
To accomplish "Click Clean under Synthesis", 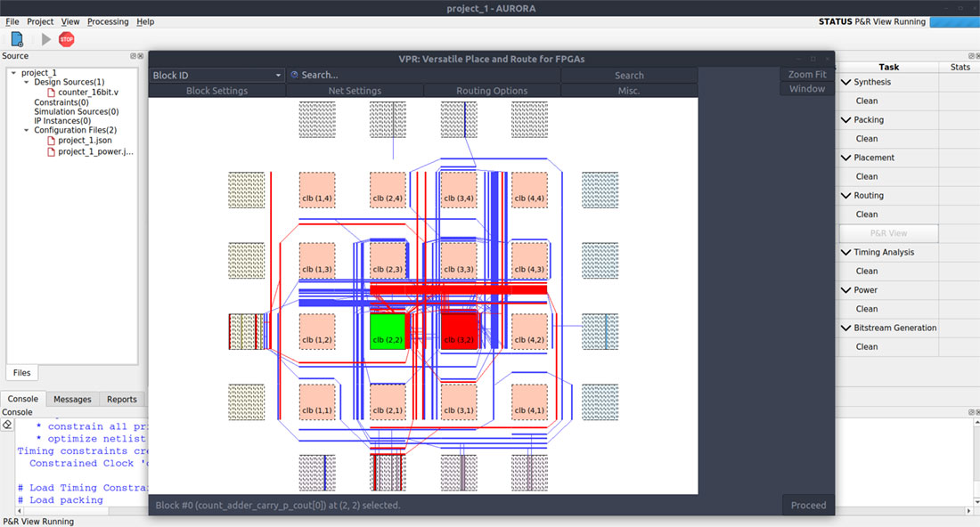I will (x=866, y=101).
